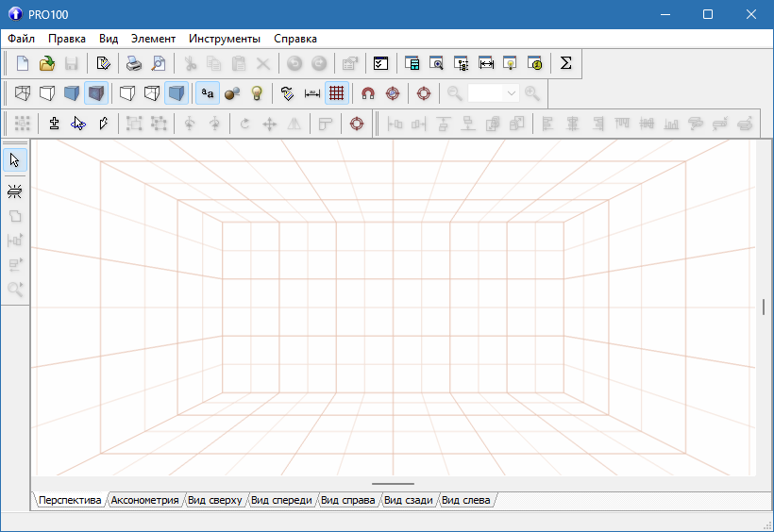Image resolution: width=774 pixels, height=532 pixels.
Task: Open the structure tree window icon
Action: click(461, 63)
